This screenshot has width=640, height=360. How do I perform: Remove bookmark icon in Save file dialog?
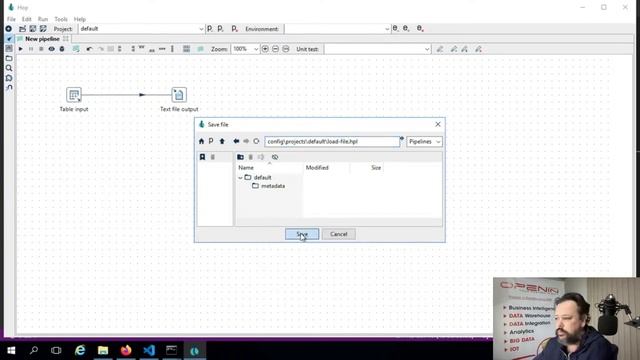(x=213, y=157)
